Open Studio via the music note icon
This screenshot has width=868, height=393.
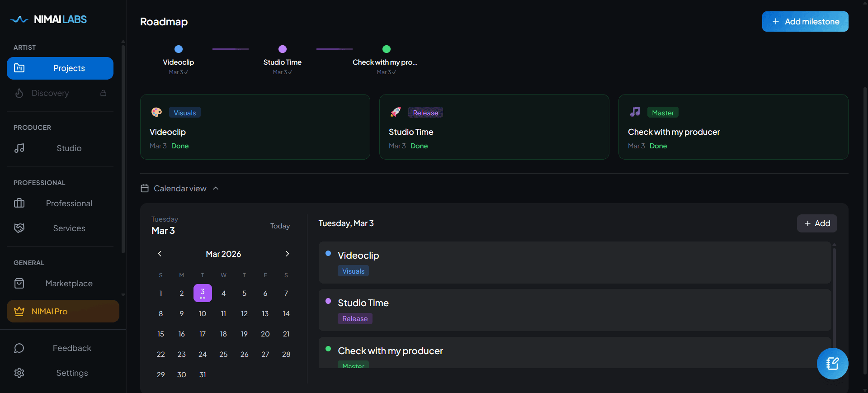19,148
